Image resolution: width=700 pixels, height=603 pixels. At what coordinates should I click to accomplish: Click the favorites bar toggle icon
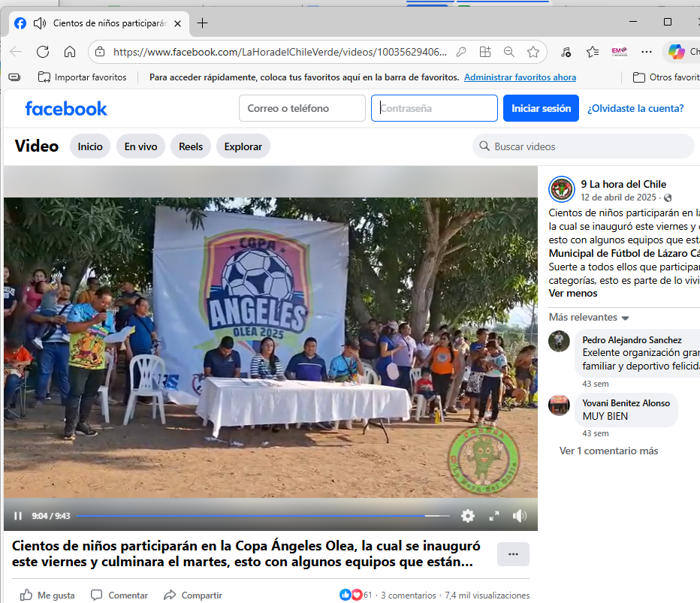[14, 77]
